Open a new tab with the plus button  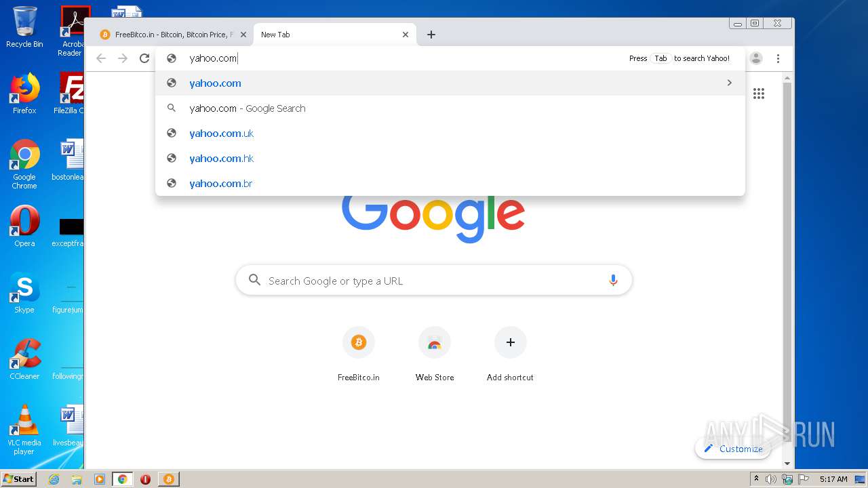coord(431,35)
